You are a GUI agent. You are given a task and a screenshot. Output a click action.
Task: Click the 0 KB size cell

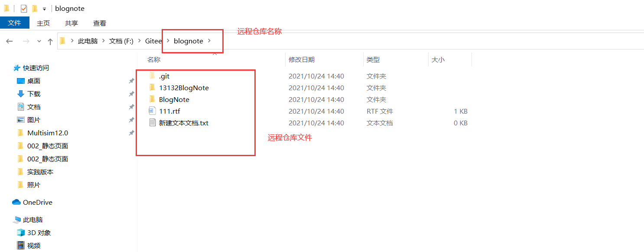(461, 123)
